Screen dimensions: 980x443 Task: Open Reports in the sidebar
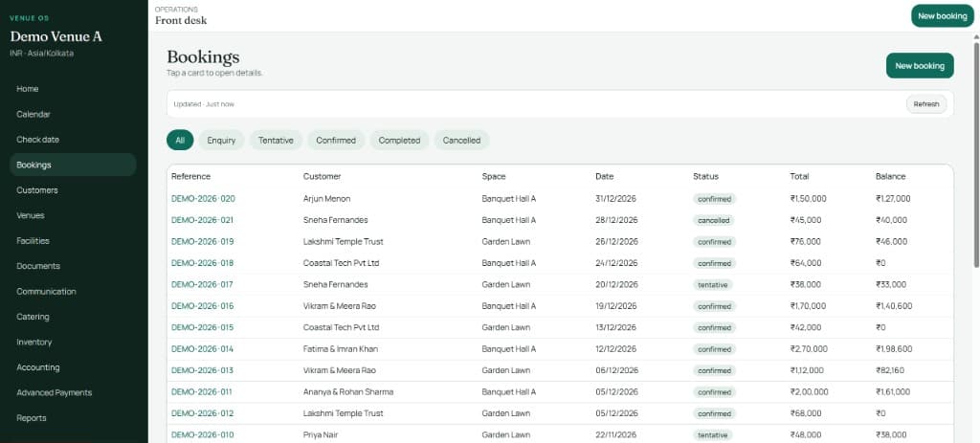tap(73, 418)
